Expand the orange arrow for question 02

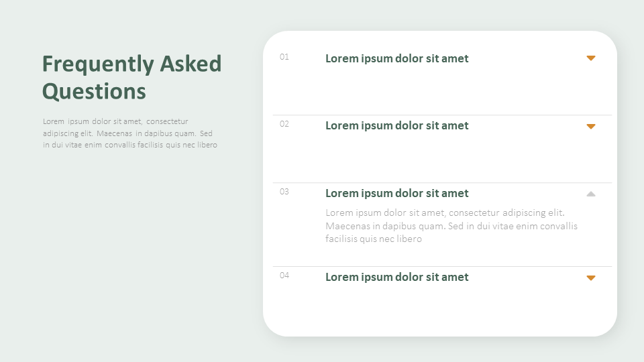pos(590,126)
